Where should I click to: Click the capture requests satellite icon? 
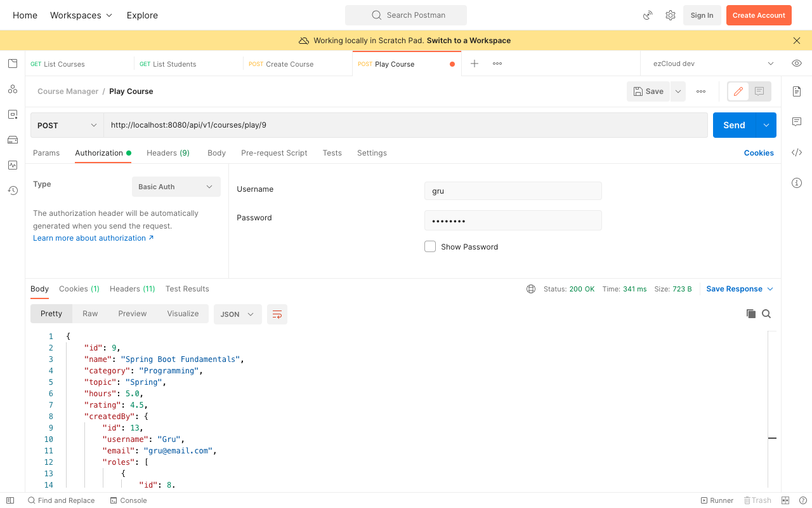(648, 15)
